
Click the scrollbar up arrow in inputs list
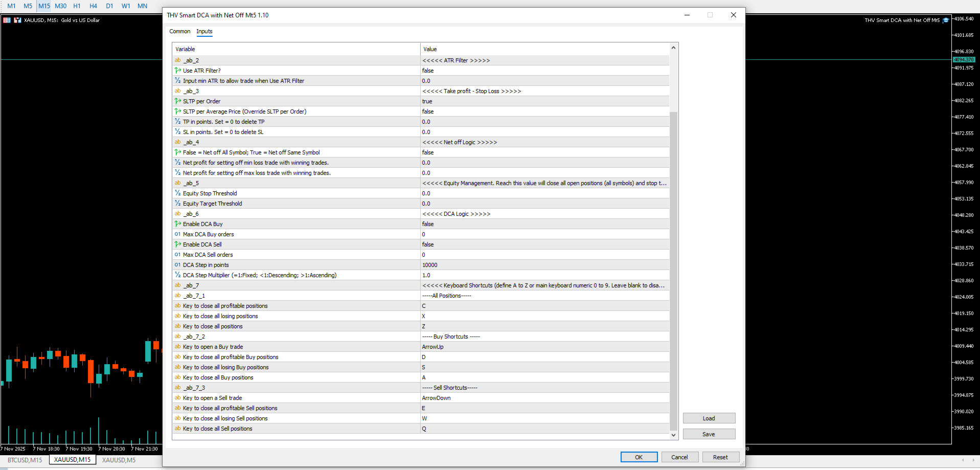(x=673, y=48)
